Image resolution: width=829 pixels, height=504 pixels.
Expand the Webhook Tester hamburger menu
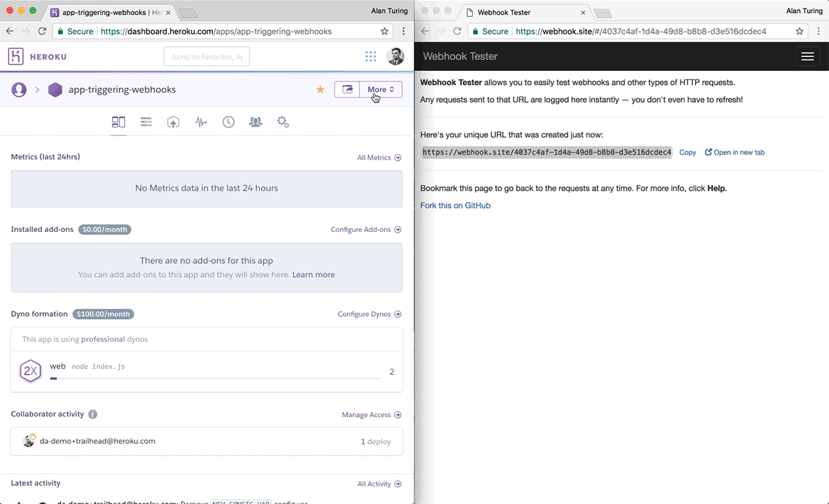click(x=807, y=57)
